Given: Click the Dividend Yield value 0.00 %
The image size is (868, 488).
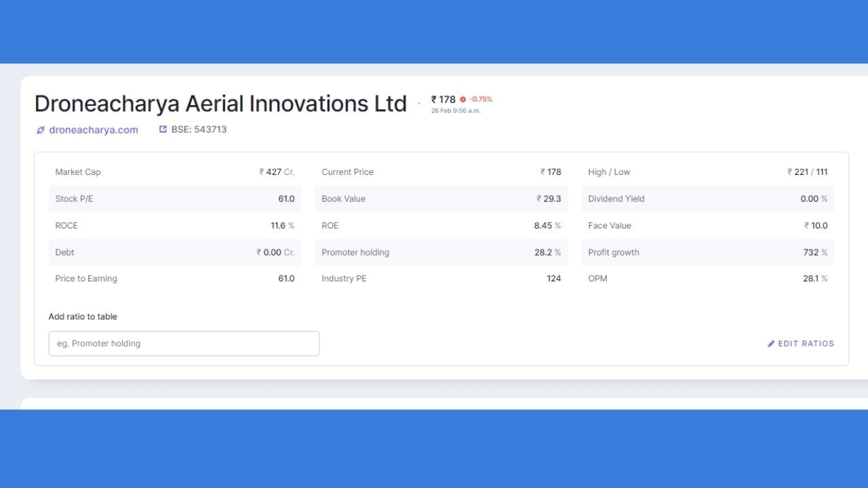Looking at the screenshot, I should pyautogui.click(x=814, y=199).
